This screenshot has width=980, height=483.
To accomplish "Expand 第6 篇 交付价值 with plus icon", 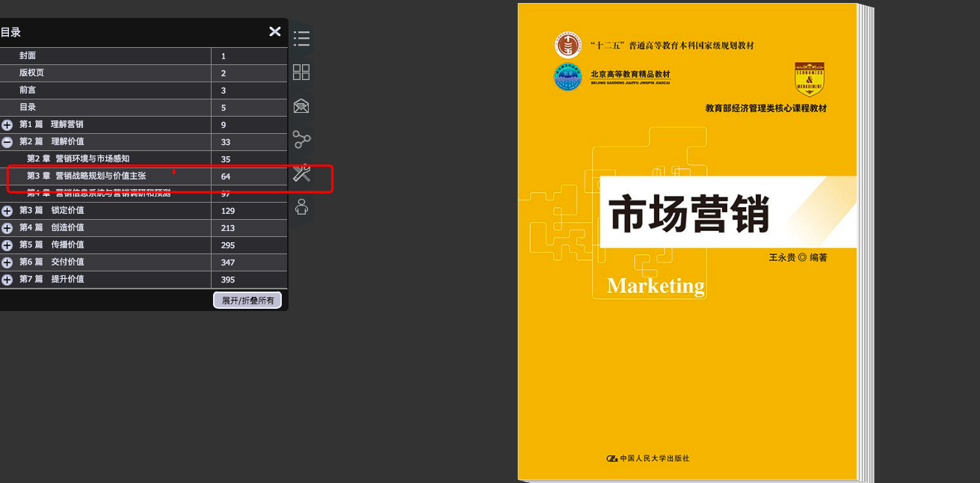I will (7, 262).
